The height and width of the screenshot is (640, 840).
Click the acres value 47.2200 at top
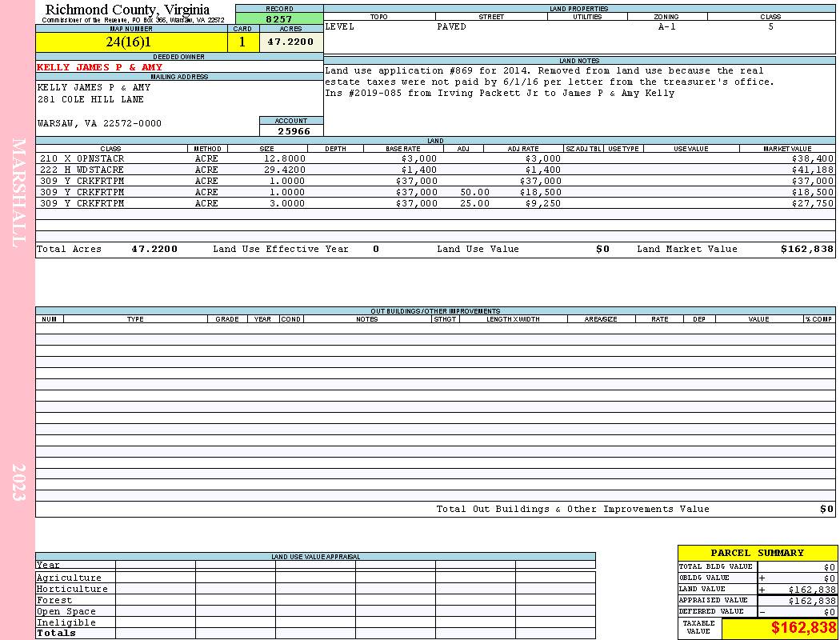290,42
